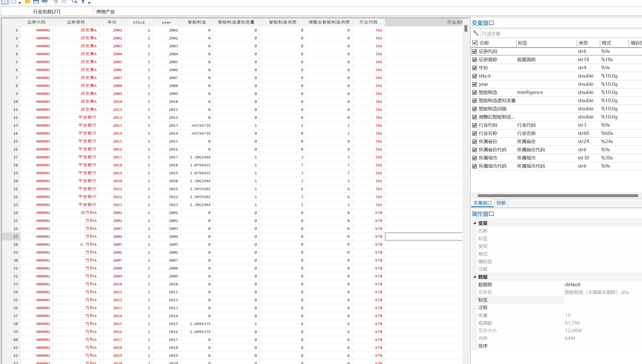Open the dropdown arrow beside the filter icon
This screenshot has width=642, height=364.
[89, 3]
